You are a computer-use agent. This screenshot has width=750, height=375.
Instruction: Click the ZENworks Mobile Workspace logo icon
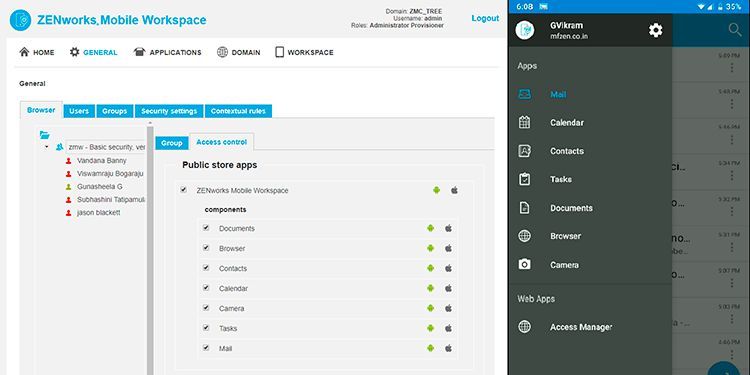coord(20,20)
